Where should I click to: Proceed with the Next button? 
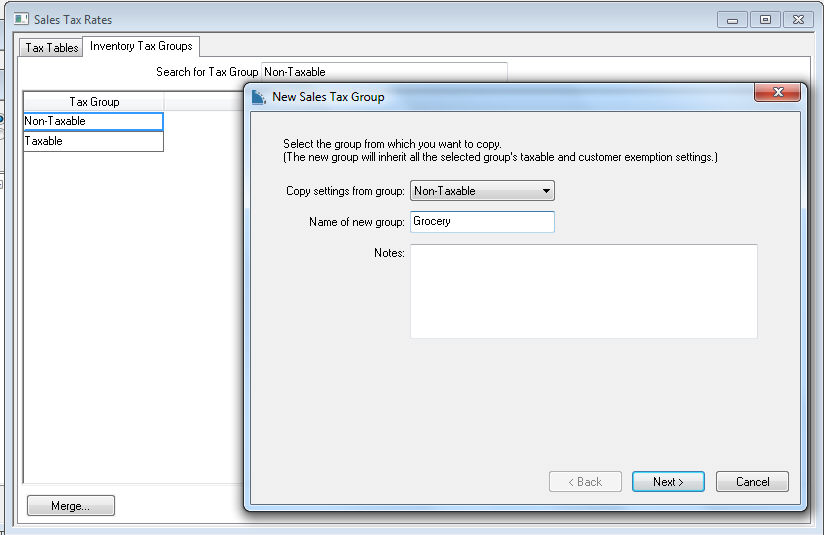[668, 482]
